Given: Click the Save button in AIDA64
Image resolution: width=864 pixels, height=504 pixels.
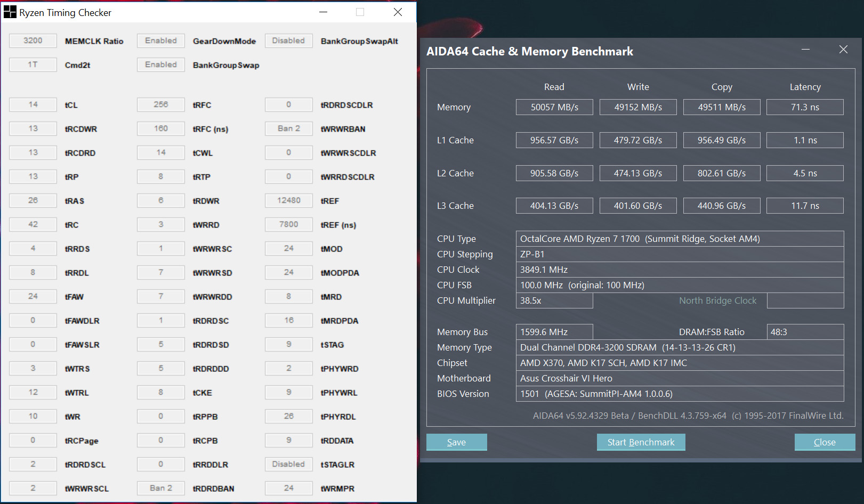Looking at the screenshot, I should coord(456,442).
